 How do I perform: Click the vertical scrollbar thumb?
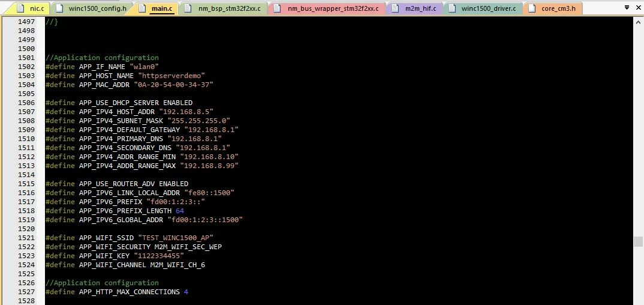coord(638,242)
